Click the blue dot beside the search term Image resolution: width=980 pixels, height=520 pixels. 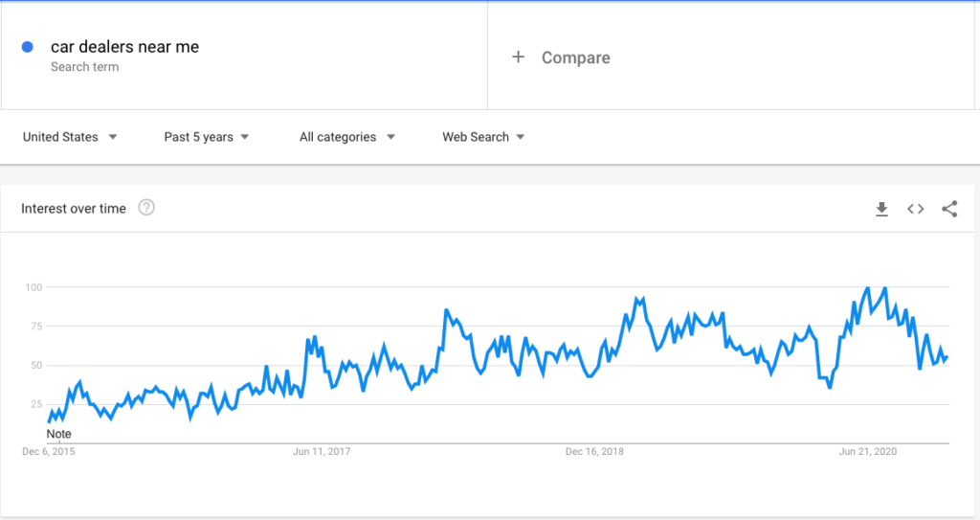click(x=28, y=47)
